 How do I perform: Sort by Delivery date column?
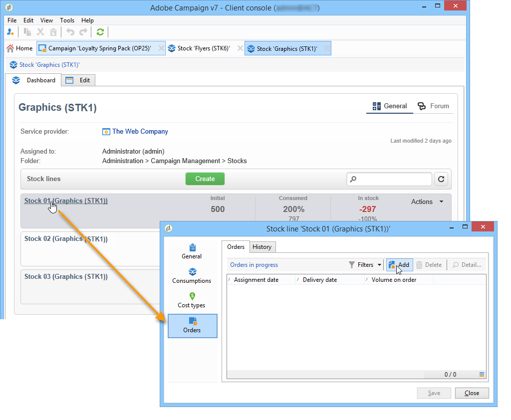click(330, 279)
